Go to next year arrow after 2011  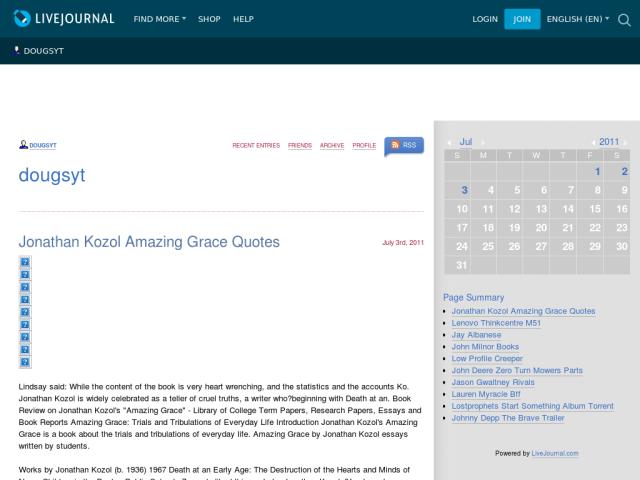click(x=625, y=142)
